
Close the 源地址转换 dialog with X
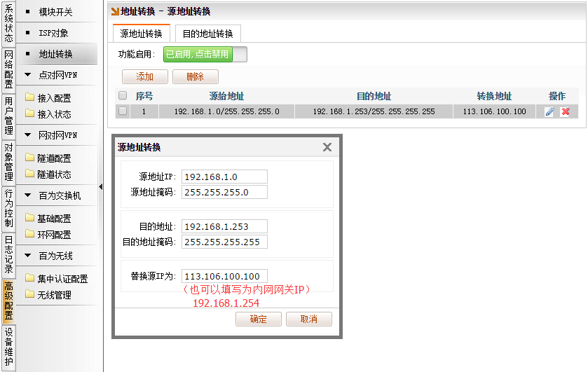pyautogui.click(x=327, y=147)
